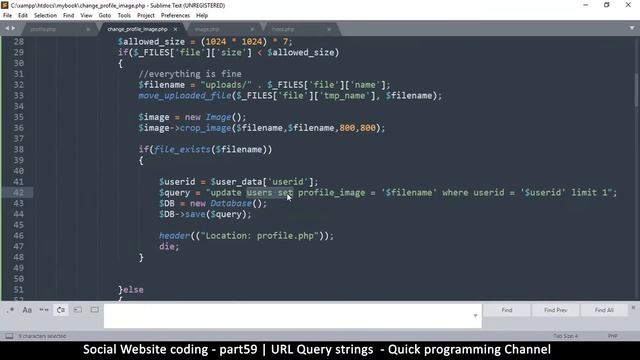The width and height of the screenshot is (640, 360).
Task: Minimize the Sublime Text window
Action: (586, 5)
